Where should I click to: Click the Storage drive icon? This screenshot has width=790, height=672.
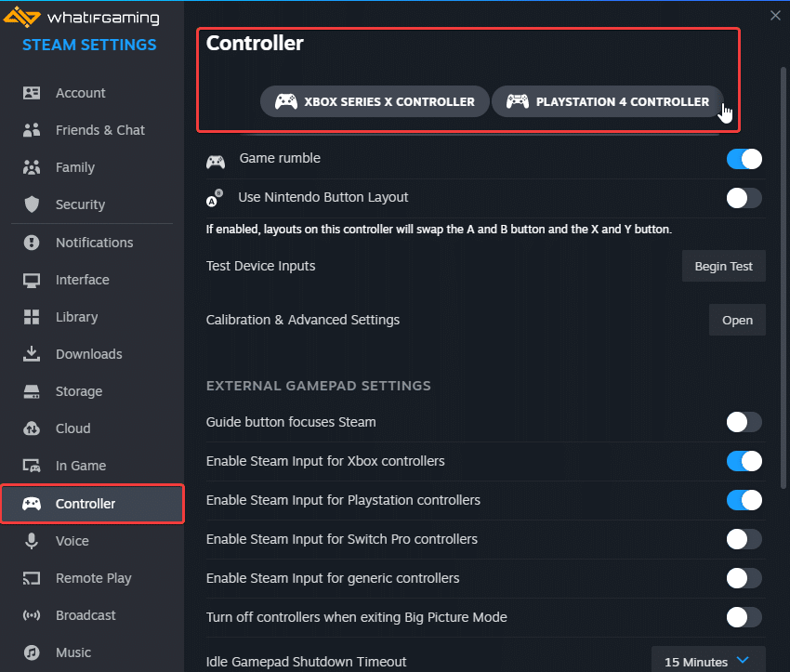pyautogui.click(x=32, y=391)
